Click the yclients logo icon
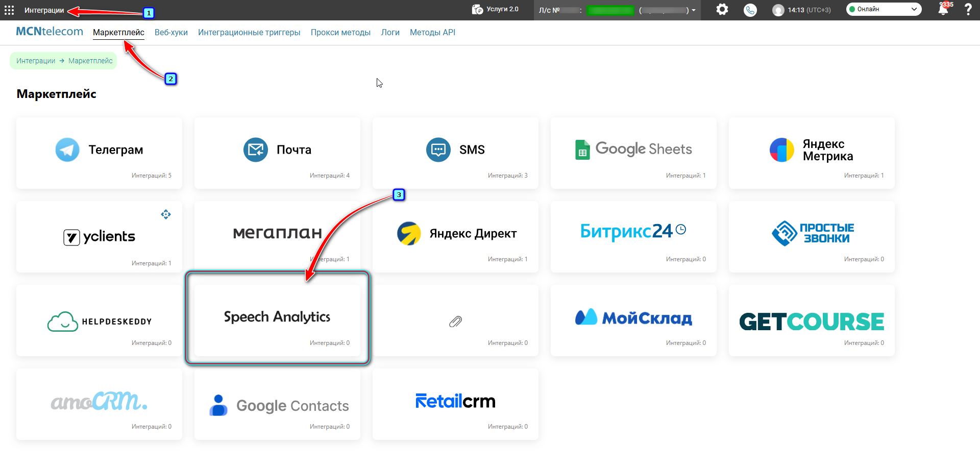 pyautogui.click(x=71, y=237)
